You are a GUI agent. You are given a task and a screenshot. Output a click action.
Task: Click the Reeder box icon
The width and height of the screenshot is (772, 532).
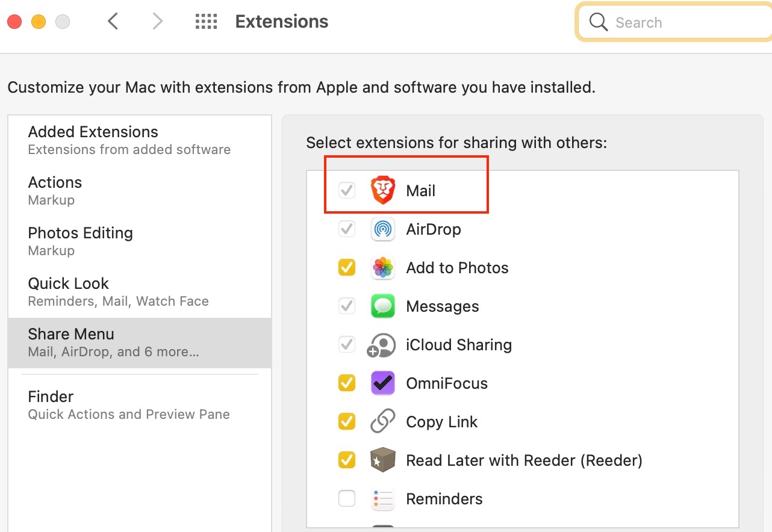pos(382,460)
